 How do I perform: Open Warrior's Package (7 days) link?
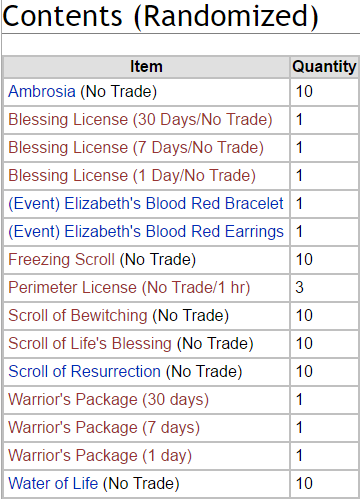[x=104, y=428]
